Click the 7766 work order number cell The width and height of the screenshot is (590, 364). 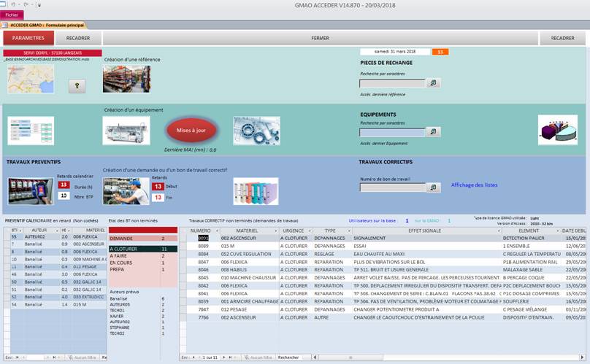203,317
